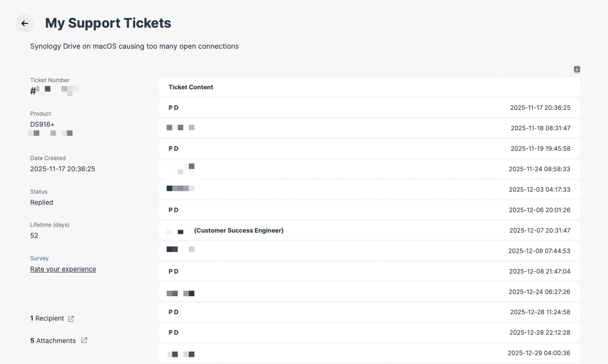Expand P D reply from 2025-12-08 21:47:04
This screenshot has height=364, width=608.
(369, 271)
